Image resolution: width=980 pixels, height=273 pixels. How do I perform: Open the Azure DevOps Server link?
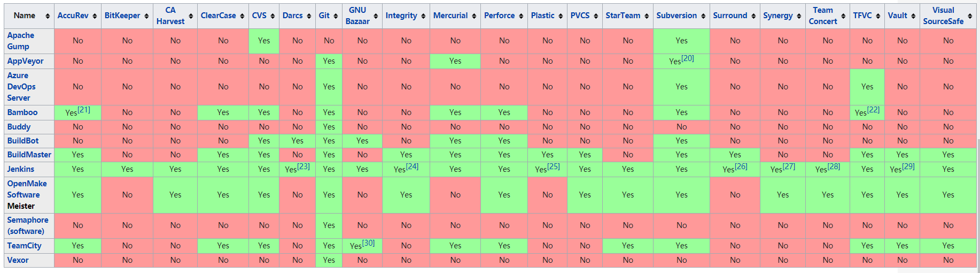[x=21, y=87]
